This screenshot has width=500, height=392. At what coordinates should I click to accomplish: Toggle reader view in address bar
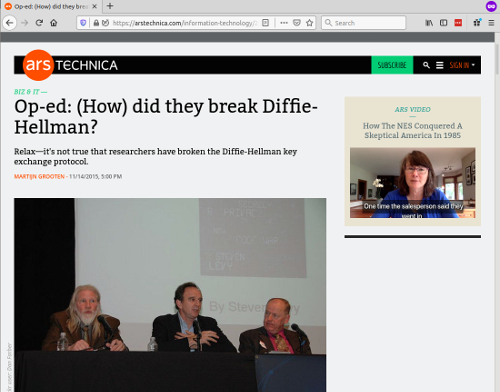[265, 23]
